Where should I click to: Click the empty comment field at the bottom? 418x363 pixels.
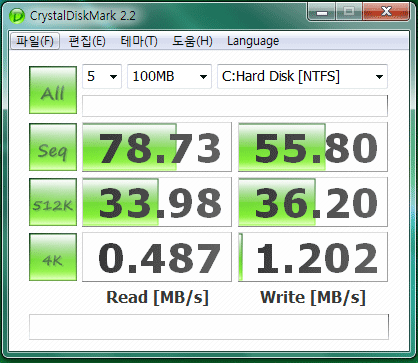[x=209, y=327]
